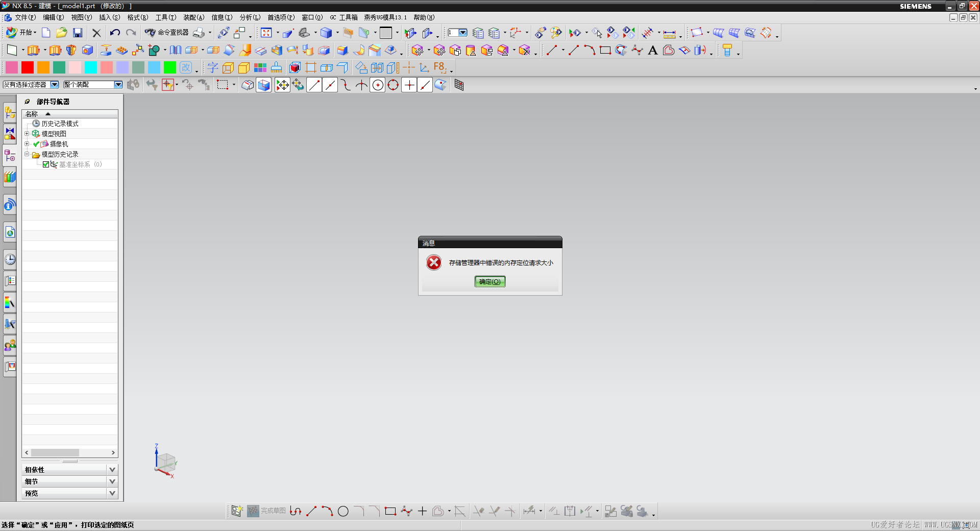This screenshot has width=980, height=531.
Task: Open the 整个装配 selection scope dropdown
Action: pos(93,85)
